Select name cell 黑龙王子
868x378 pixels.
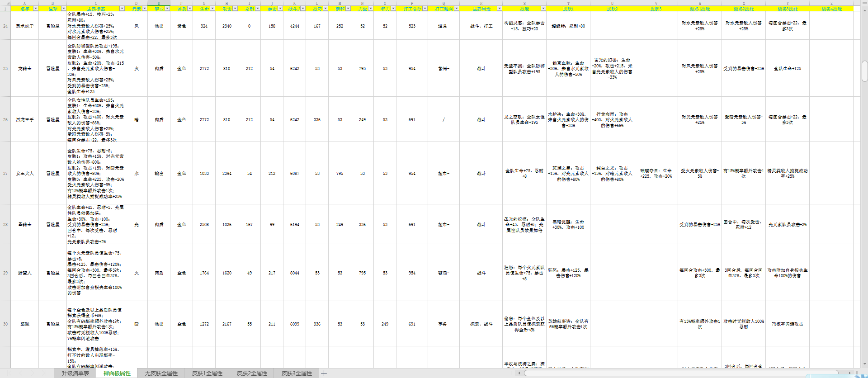[25, 120]
